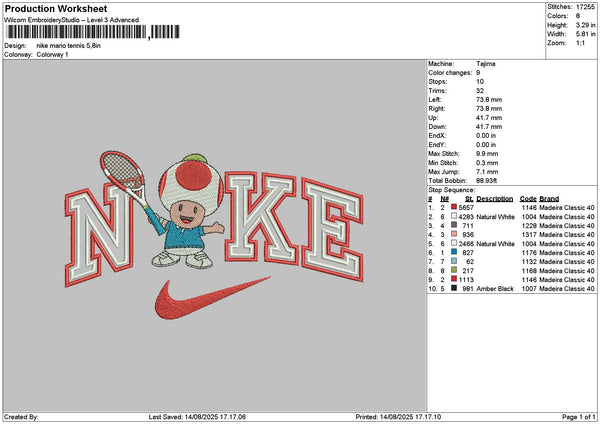Viewport: 600px width, 424px height.
Task: Click the 'Created By:' footer label
Action: point(21,417)
